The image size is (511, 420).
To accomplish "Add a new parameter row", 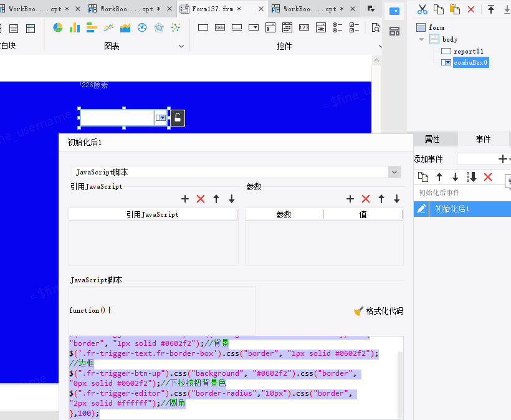I will (x=350, y=199).
